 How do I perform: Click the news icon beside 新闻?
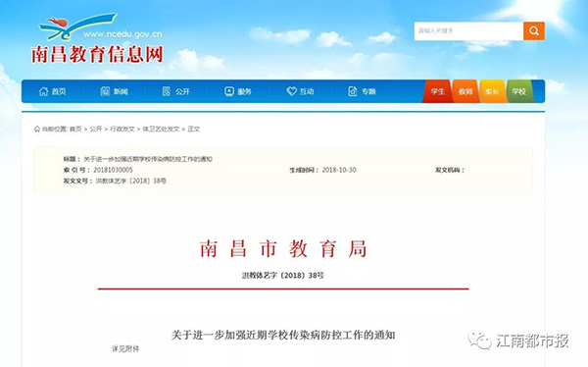(x=105, y=91)
